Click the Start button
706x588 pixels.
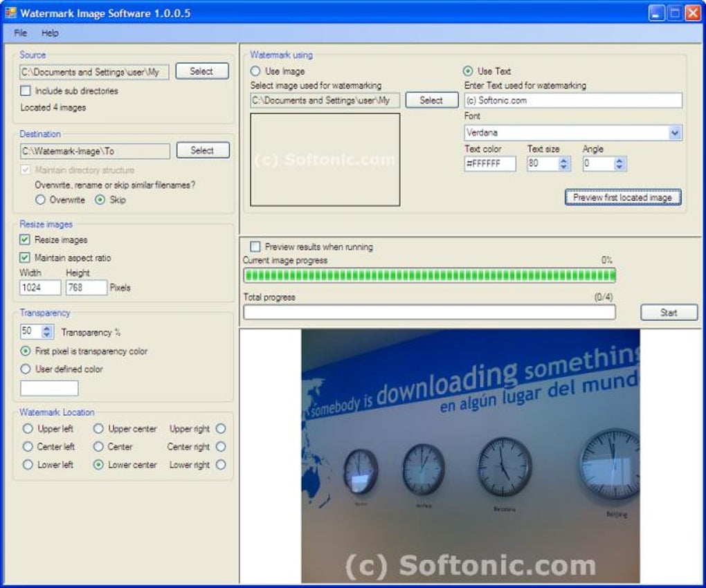(669, 313)
